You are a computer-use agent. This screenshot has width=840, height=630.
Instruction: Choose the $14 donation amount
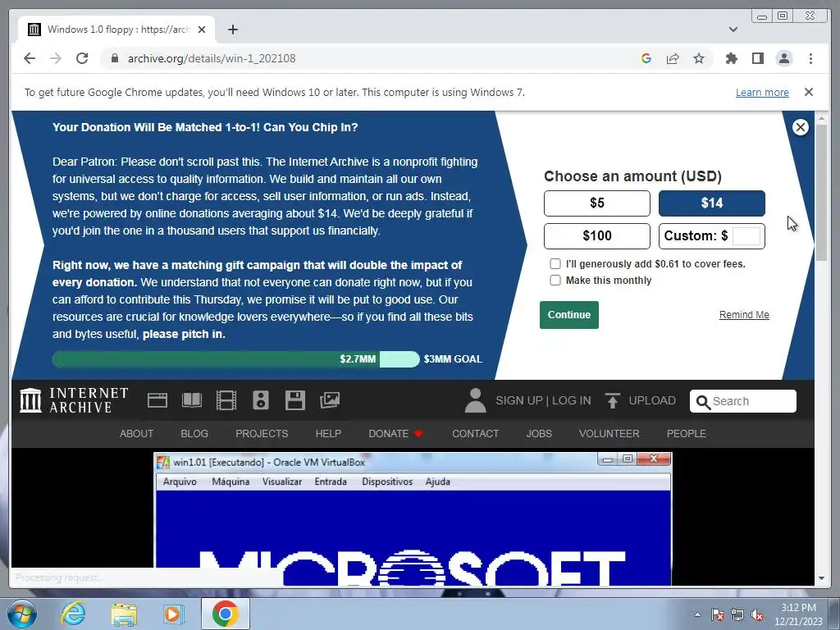tap(711, 203)
